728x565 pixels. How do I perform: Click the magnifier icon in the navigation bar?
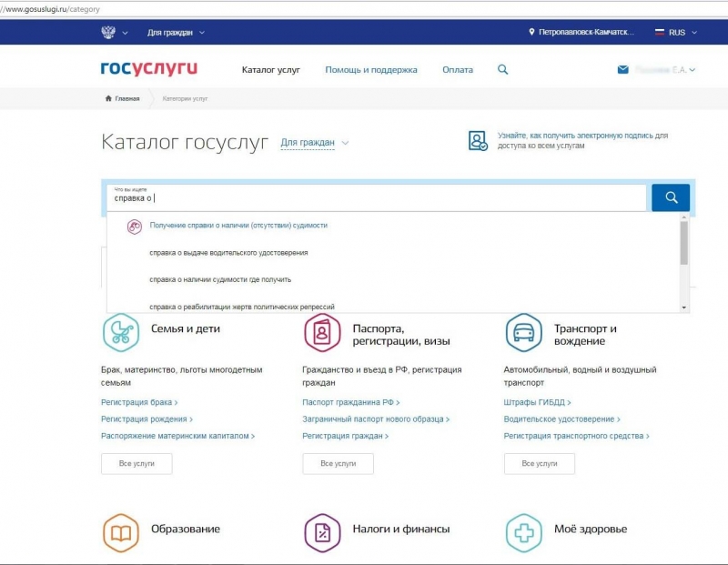pos(503,70)
